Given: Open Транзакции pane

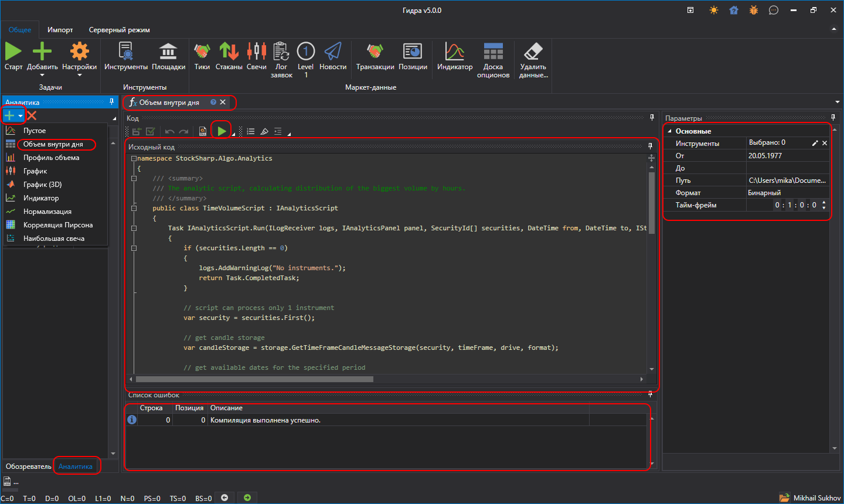Looking at the screenshot, I should click(x=375, y=56).
